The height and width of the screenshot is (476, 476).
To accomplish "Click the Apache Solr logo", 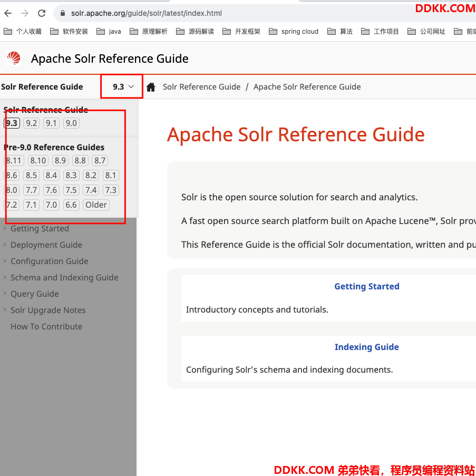I will (x=14, y=58).
